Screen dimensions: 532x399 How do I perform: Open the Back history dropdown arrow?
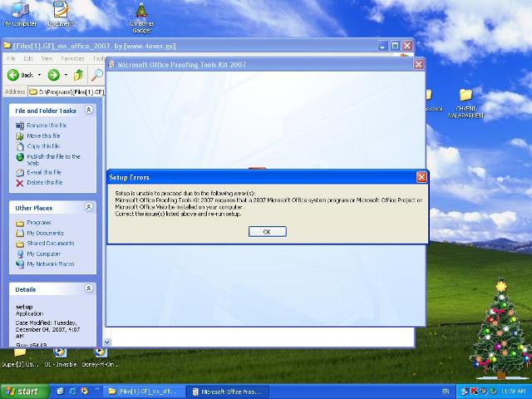point(39,75)
